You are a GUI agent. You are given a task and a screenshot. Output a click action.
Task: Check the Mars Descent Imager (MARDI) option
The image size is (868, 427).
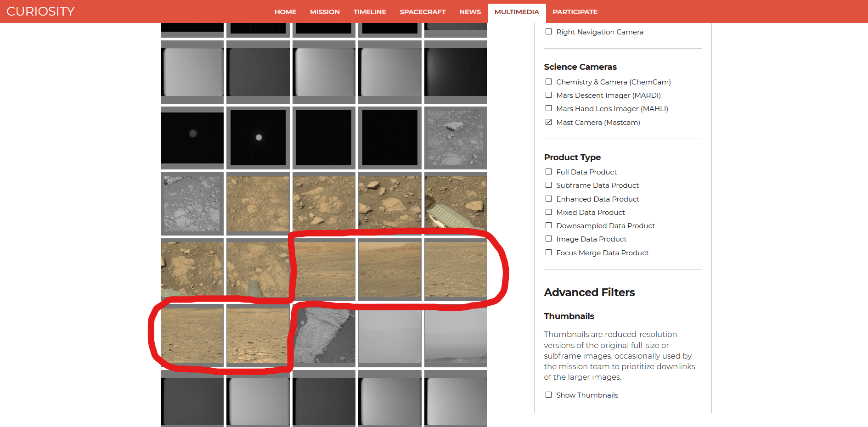[549, 95]
